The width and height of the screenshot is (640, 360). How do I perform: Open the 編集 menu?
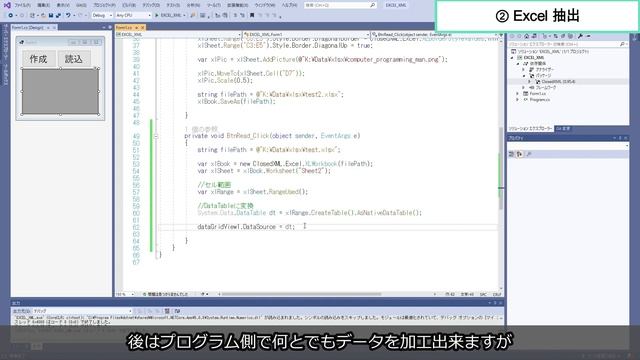point(43,5)
